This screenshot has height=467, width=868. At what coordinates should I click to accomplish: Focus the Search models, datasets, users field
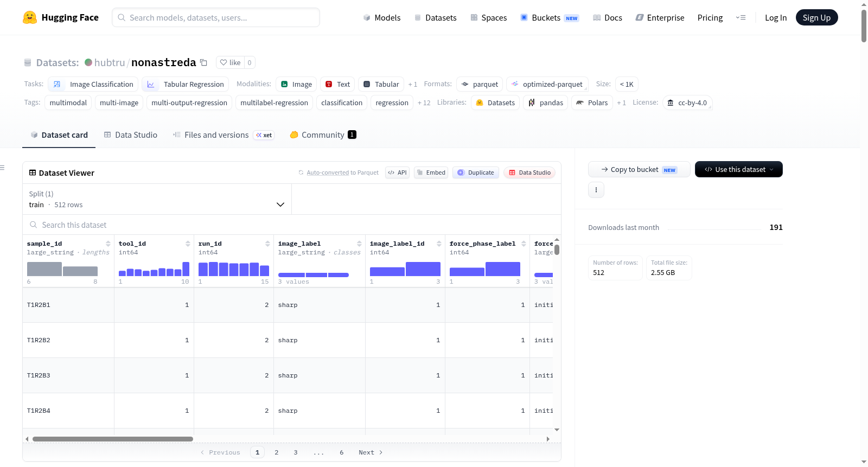click(216, 17)
